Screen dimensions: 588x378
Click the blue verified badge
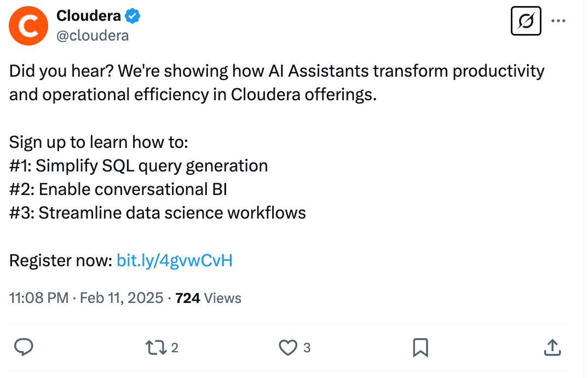tap(132, 16)
